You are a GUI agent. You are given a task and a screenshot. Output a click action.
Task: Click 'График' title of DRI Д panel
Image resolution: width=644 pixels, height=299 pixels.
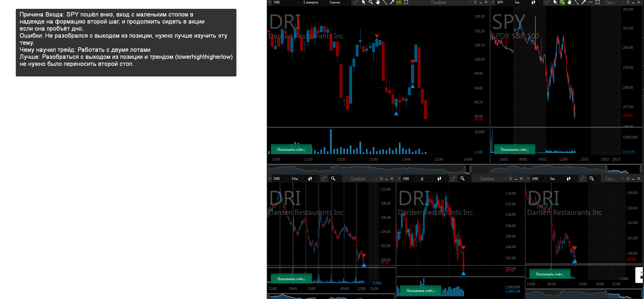487,178
